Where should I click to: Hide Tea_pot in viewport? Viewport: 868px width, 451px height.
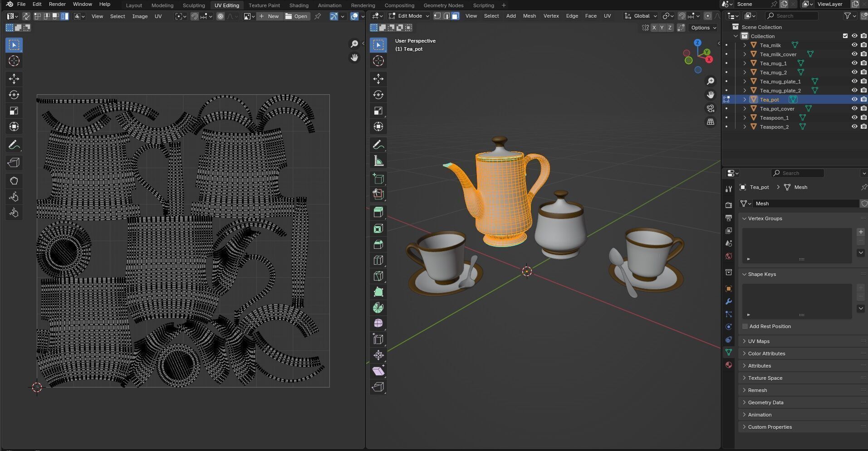pyautogui.click(x=854, y=100)
